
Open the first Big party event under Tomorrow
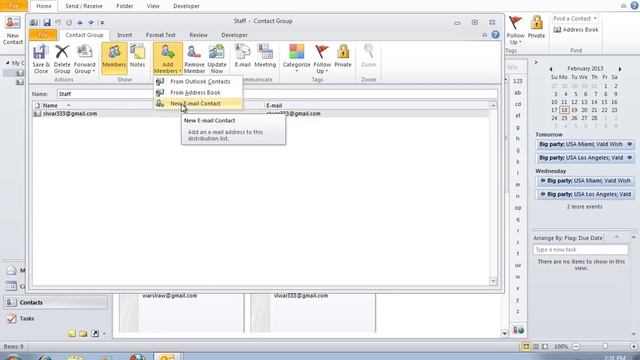coord(585,144)
